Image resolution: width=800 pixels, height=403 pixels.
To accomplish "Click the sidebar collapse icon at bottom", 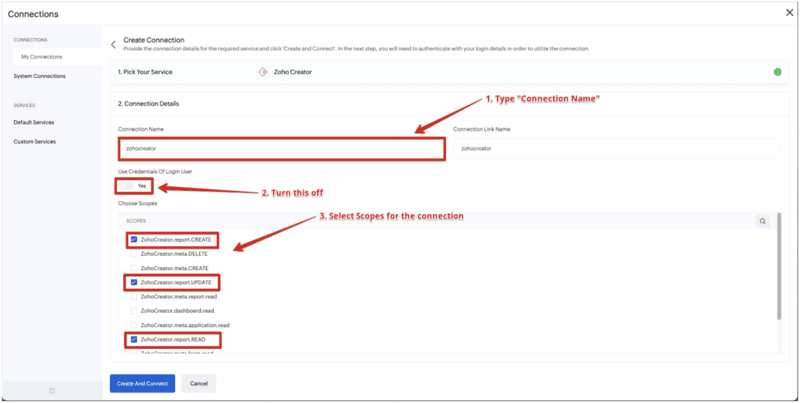I will click(52, 390).
